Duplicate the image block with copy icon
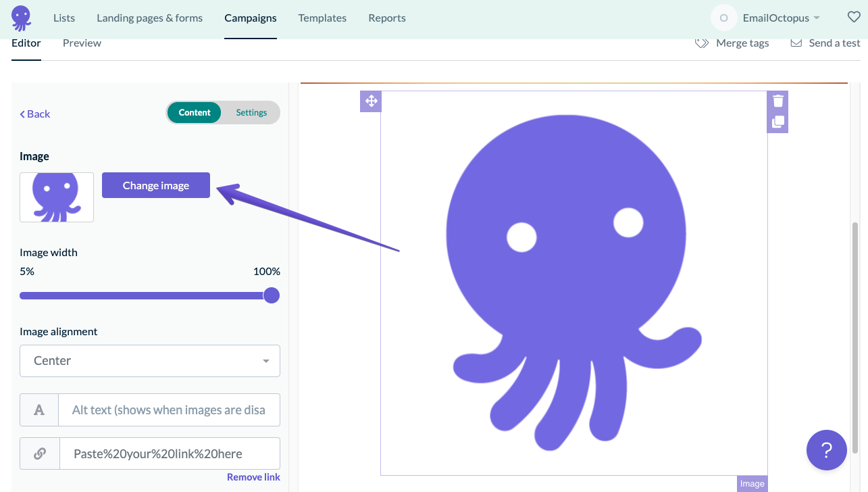The height and width of the screenshot is (492, 868). (x=778, y=122)
